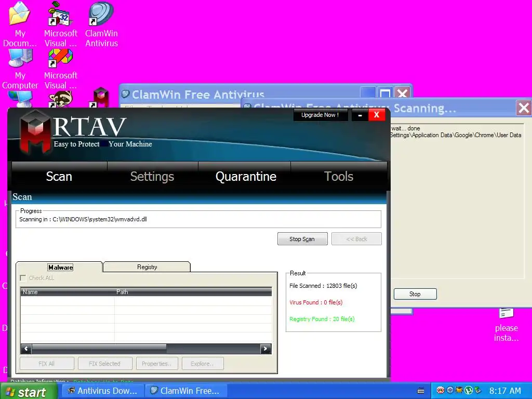Open the ClamWin Antivirus desktop shortcut
The image size is (532, 399).
point(101,24)
